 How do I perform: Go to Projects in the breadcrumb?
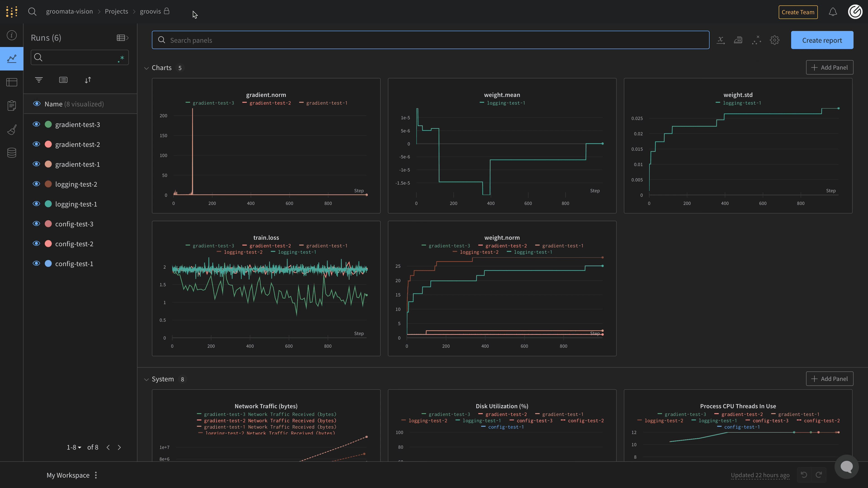click(116, 12)
